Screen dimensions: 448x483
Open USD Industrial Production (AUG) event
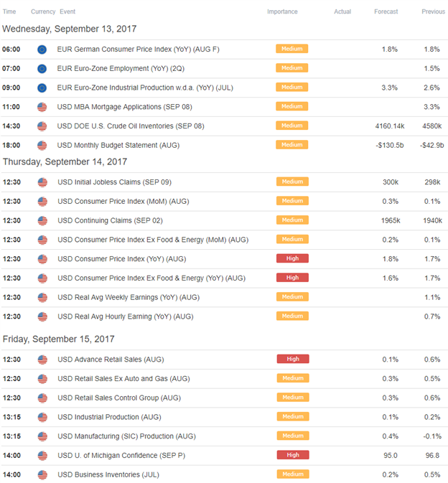pos(109,417)
